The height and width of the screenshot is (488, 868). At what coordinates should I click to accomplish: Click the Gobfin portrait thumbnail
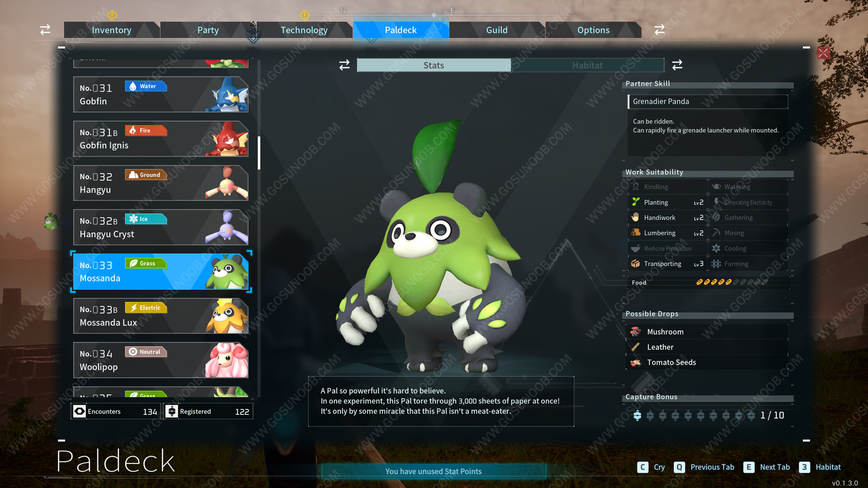(x=227, y=94)
